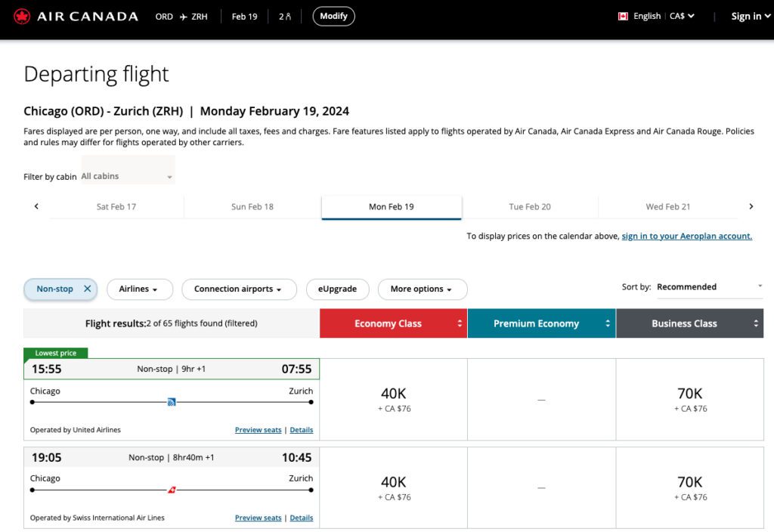
Task: Click the United Airlines logo on flight line
Action: coord(172,402)
